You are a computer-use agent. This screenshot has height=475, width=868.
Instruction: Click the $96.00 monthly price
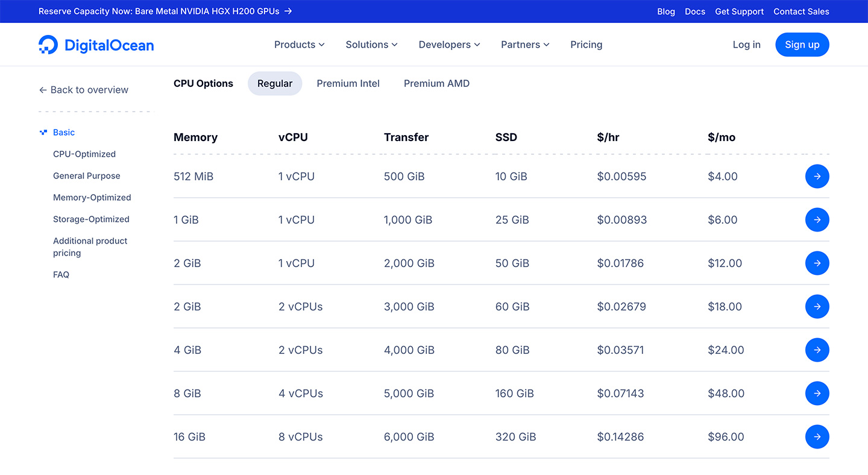click(x=726, y=437)
